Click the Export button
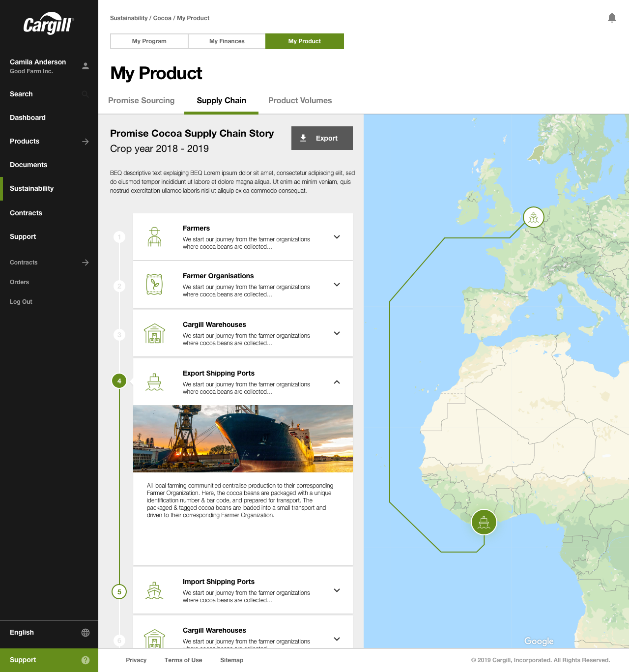Image resolution: width=629 pixels, height=672 pixels. pos(322,138)
